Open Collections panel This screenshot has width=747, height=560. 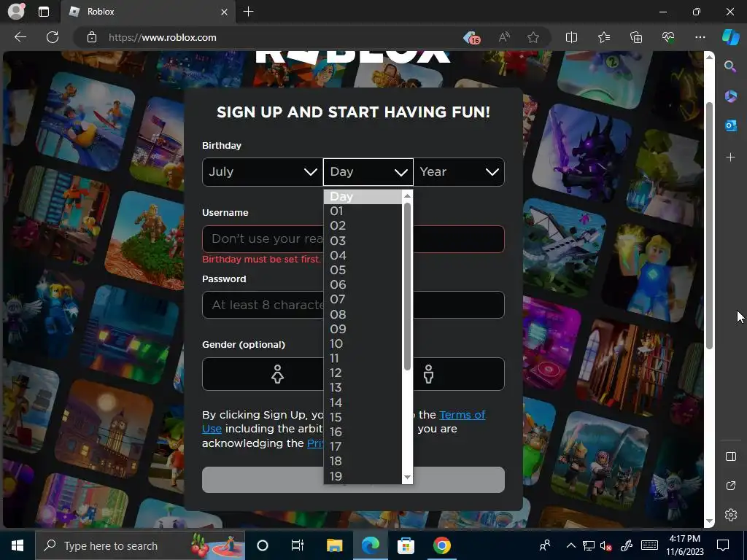click(x=636, y=37)
